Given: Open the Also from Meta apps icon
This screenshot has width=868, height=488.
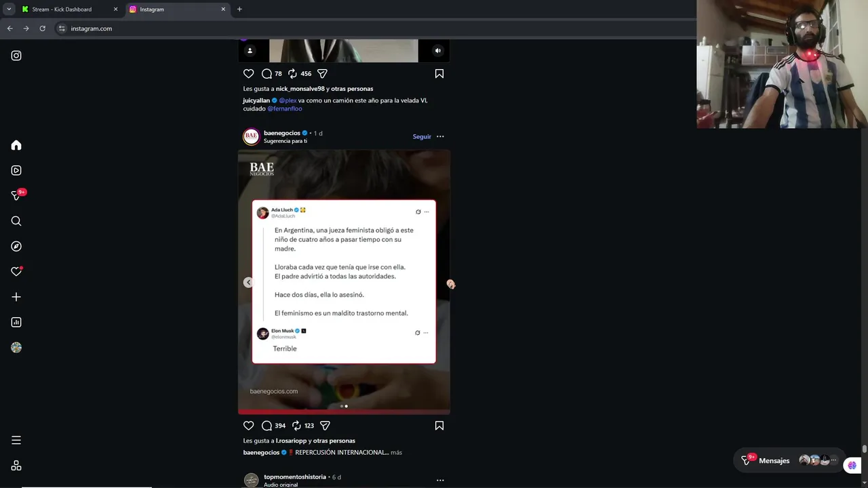Looking at the screenshot, I should [16, 466].
